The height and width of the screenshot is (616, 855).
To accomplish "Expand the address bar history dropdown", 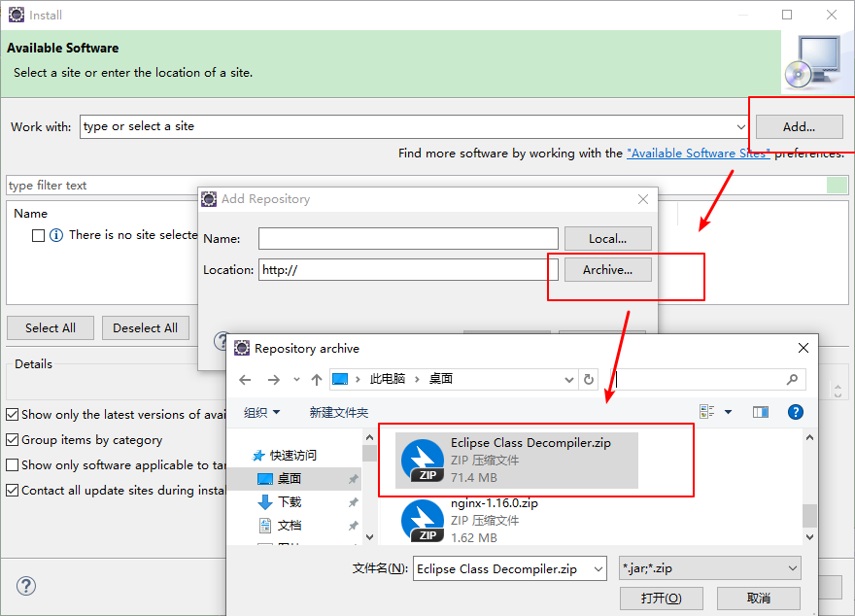I will point(569,380).
